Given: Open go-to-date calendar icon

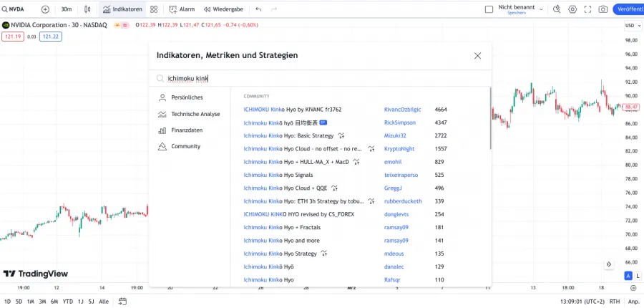Looking at the screenshot, I should 122,302.
